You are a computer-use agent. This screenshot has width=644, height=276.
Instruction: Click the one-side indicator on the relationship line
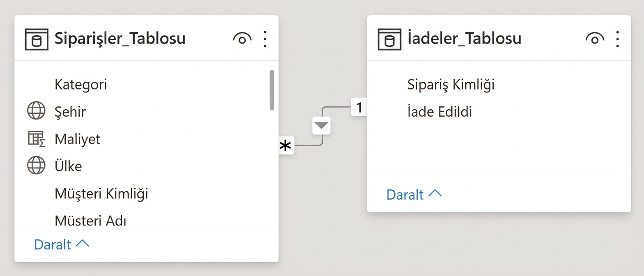[359, 107]
